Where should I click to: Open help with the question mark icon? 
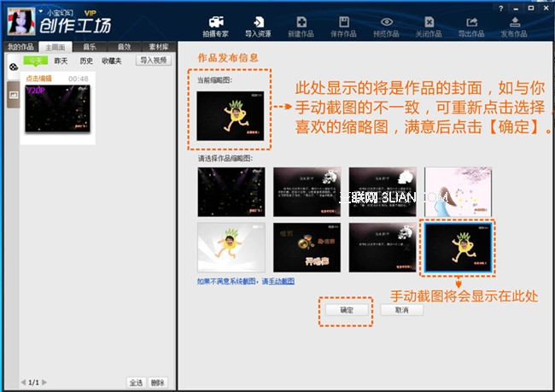[501, 9]
